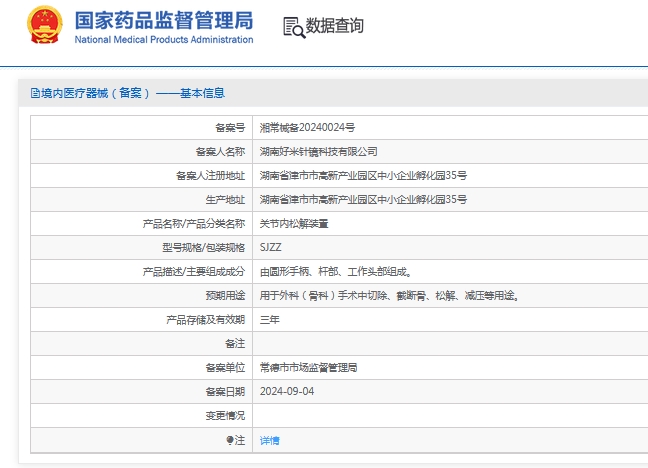
Task: Click the 备案日期 label cell
Action: click(x=142, y=392)
